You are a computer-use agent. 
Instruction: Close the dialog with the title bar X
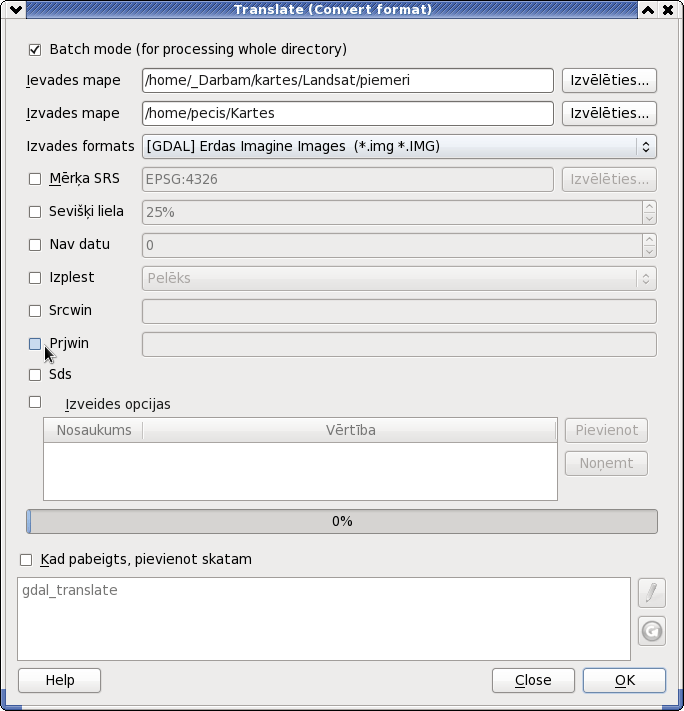(668, 10)
